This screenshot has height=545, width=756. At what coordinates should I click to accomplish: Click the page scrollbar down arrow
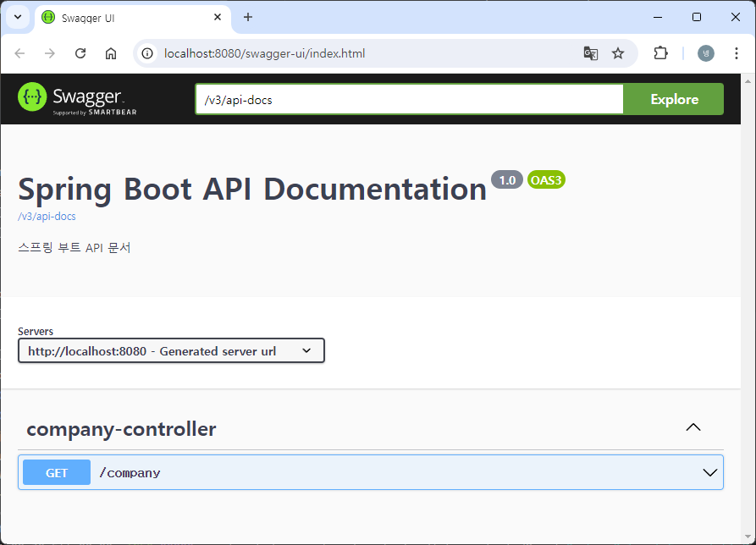pyautogui.click(x=748, y=537)
